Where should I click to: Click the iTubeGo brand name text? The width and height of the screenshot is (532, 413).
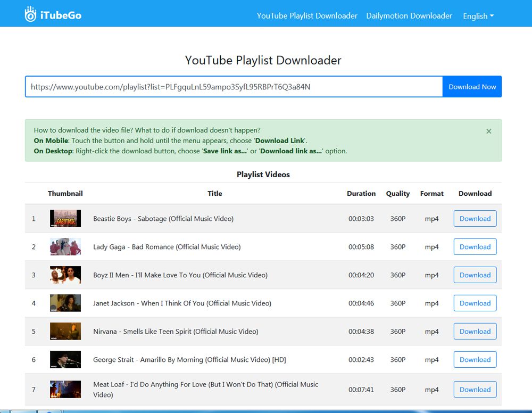(x=61, y=15)
